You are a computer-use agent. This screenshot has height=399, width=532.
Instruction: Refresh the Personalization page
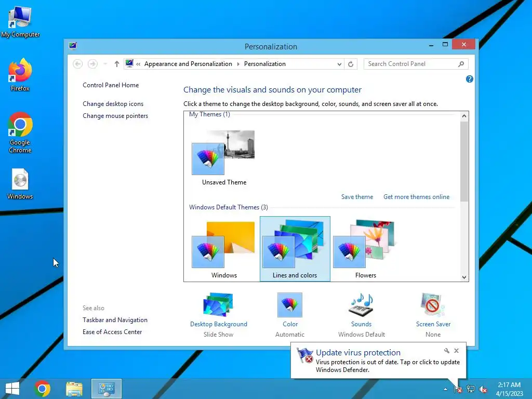[x=351, y=64]
